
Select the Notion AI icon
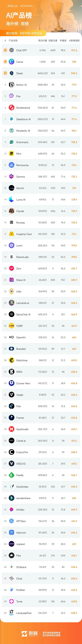click(11, 85)
